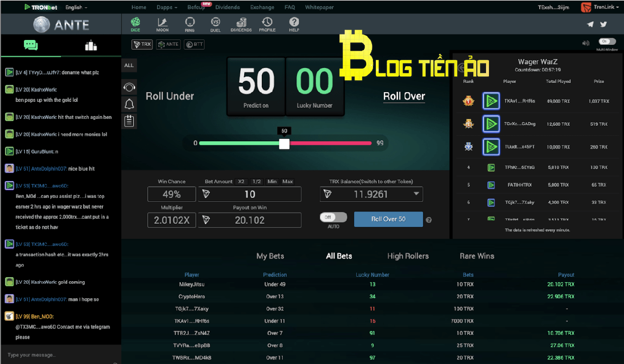624x364 pixels.
Task: Click the red portion of the prediction slider
Action: click(331, 143)
